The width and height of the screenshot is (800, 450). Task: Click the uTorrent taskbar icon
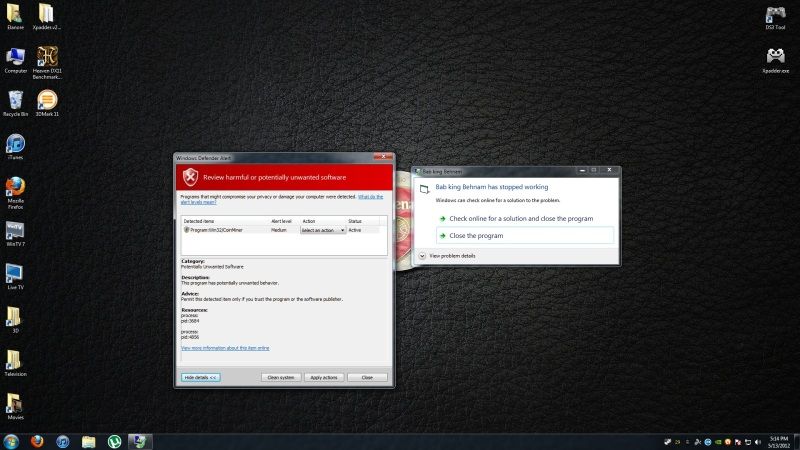click(114, 441)
